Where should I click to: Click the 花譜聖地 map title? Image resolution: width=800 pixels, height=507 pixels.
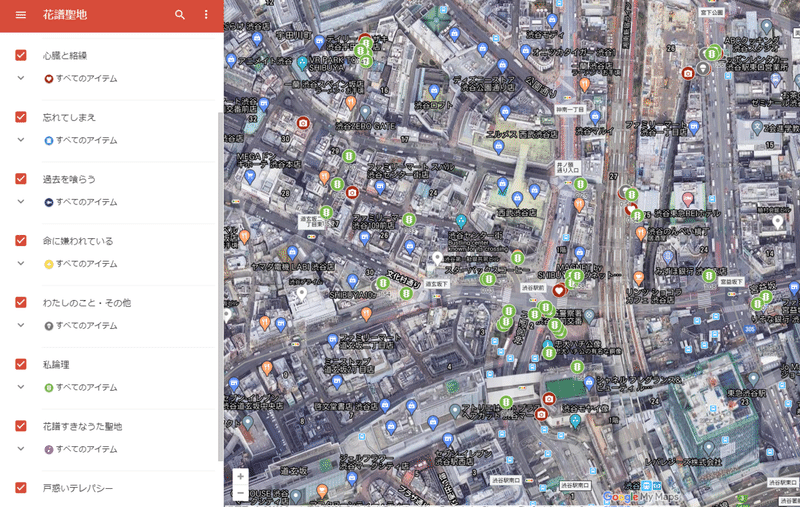(65, 15)
